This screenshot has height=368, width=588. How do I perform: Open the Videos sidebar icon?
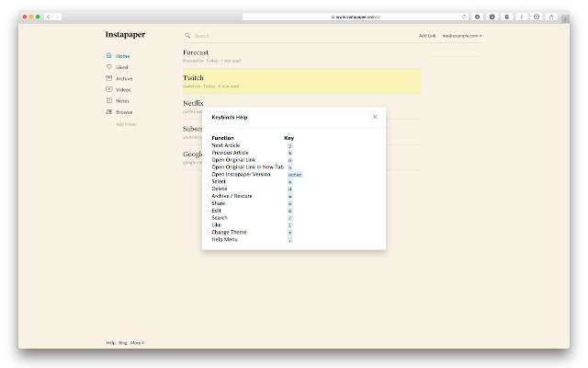(x=109, y=89)
